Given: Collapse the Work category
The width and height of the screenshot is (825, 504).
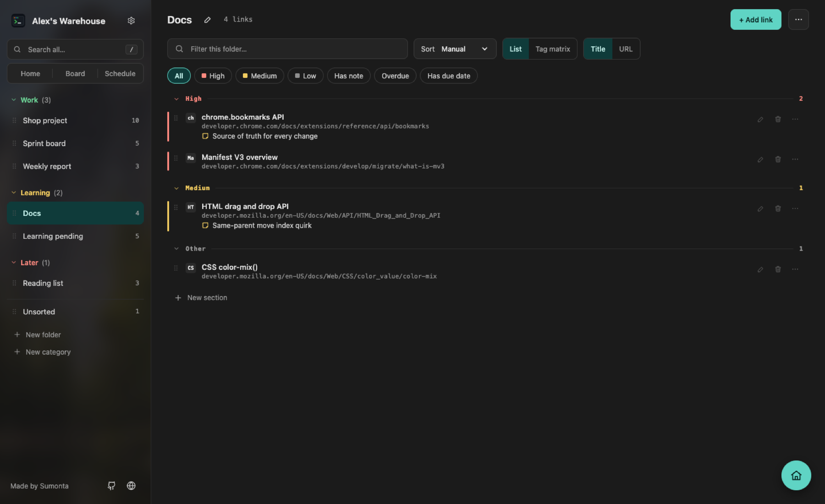Looking at the screenshot, I should (14, 100).
